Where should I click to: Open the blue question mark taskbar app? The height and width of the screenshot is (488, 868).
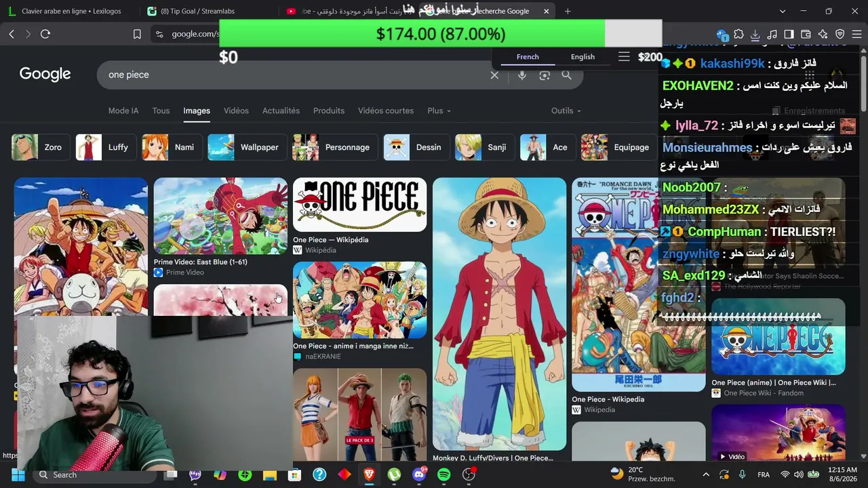(319, 474)
